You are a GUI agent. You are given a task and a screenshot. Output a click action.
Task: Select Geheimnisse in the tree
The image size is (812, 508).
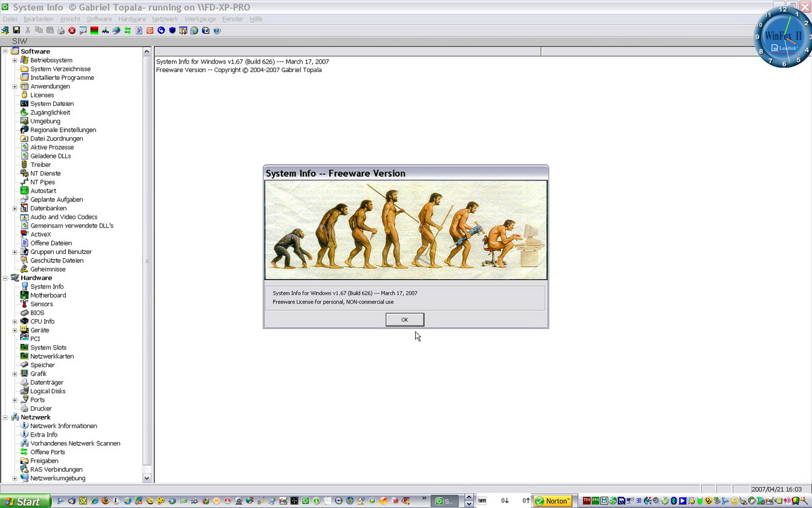[48, 269]
